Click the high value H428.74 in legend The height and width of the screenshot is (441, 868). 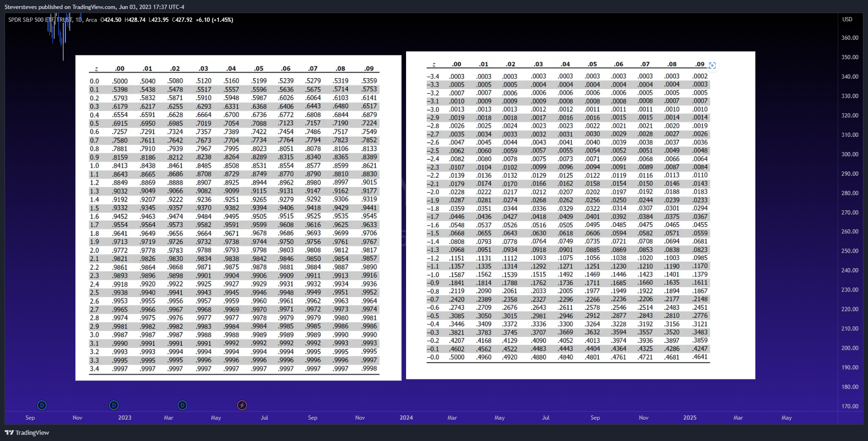tap(135, 20)
